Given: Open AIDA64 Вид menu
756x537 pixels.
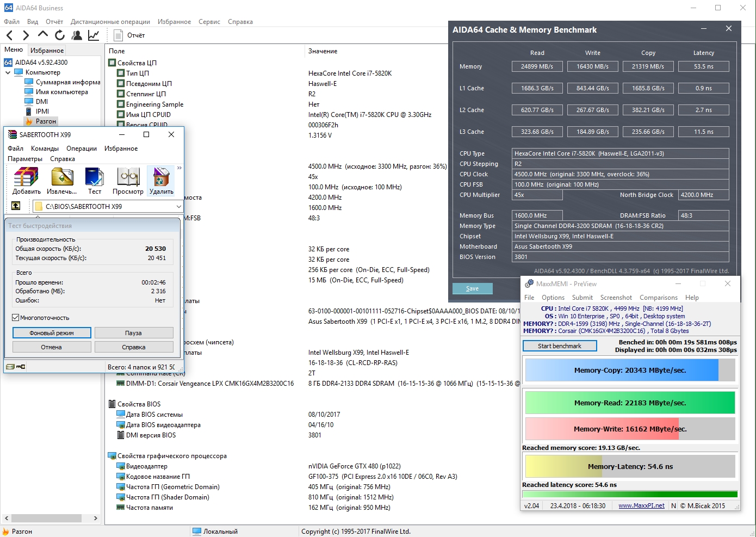Looking at the screenshot, I should [33, 22].
